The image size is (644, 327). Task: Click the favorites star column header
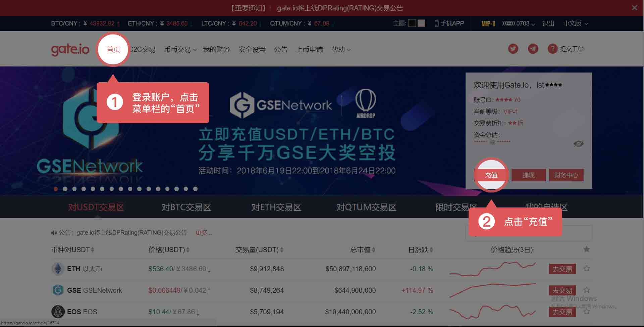click(x=587, y=249)
